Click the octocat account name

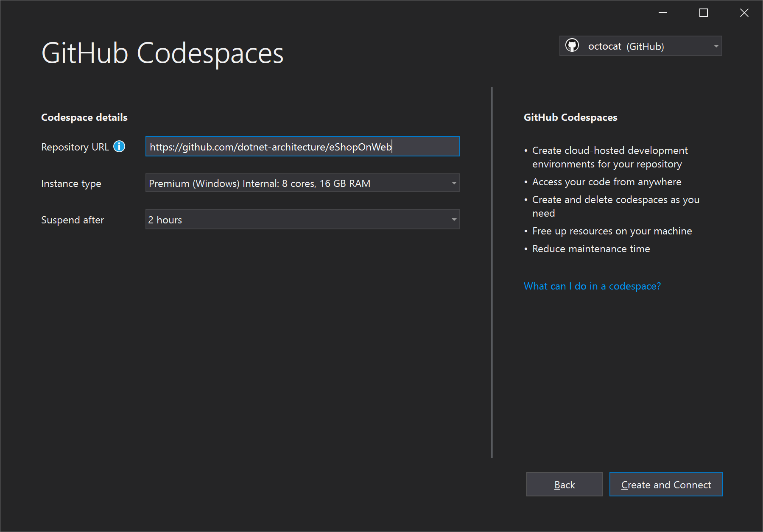pyautogui.click(x=605, y=46)
